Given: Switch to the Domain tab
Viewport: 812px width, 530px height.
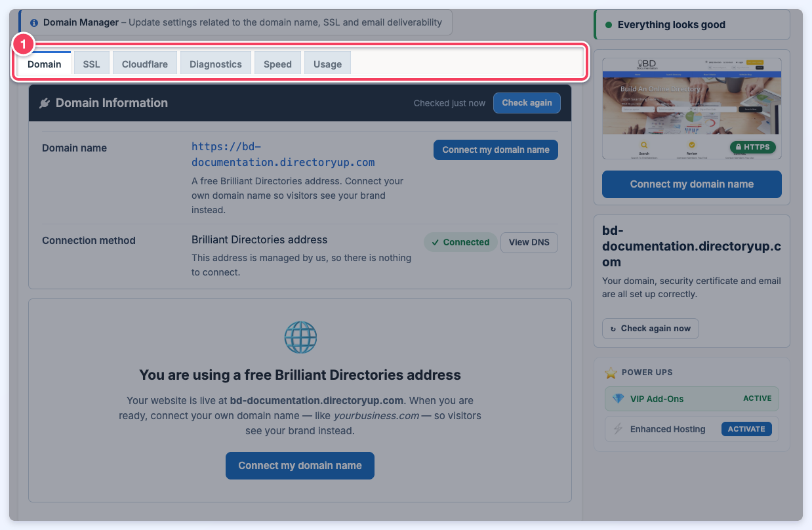Looking at the screenshot, I should 45,64.
